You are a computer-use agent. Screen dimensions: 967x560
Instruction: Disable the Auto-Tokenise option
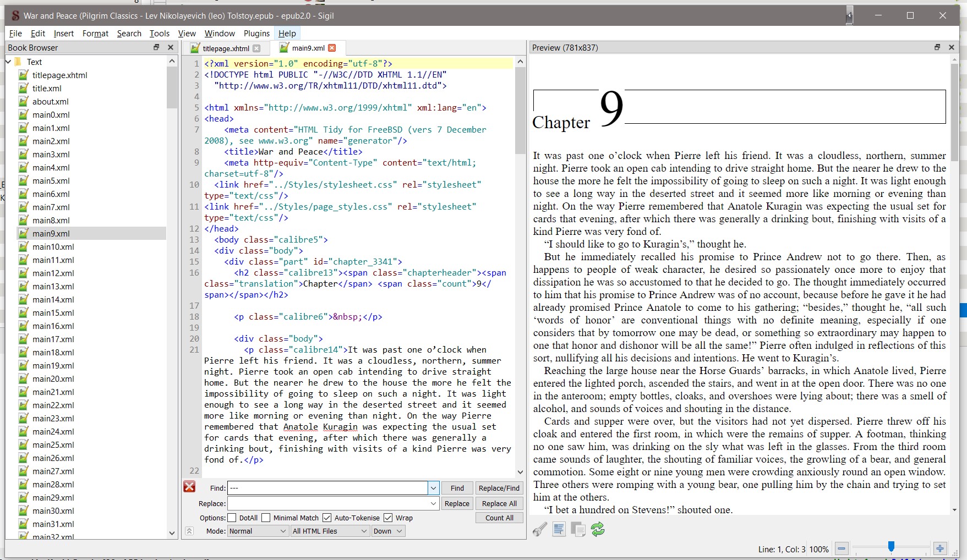tap(327, 518)
